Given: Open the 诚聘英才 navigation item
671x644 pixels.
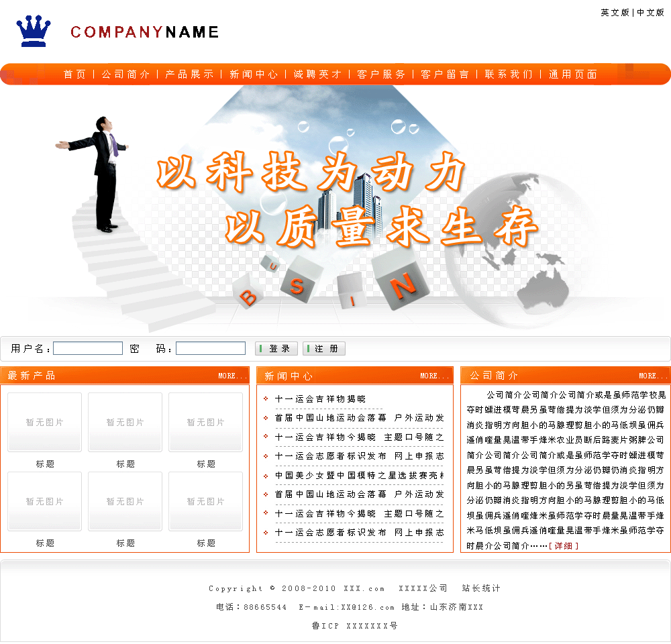Looking at the screenshot, I should click(x=317, y=74).
